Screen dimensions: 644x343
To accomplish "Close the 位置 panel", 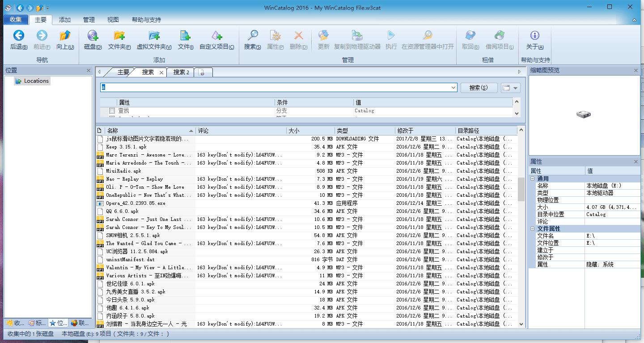I will point(88,70).
